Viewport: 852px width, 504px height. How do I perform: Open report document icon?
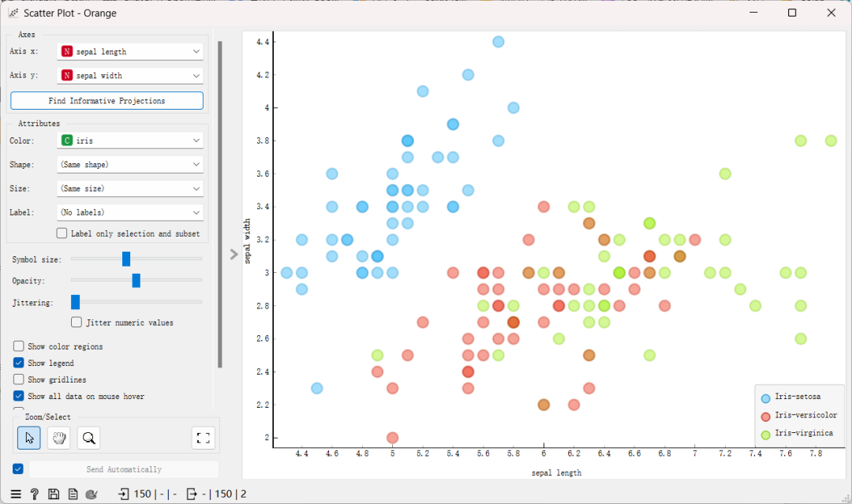pyautogui.click(x=73, y=494)
